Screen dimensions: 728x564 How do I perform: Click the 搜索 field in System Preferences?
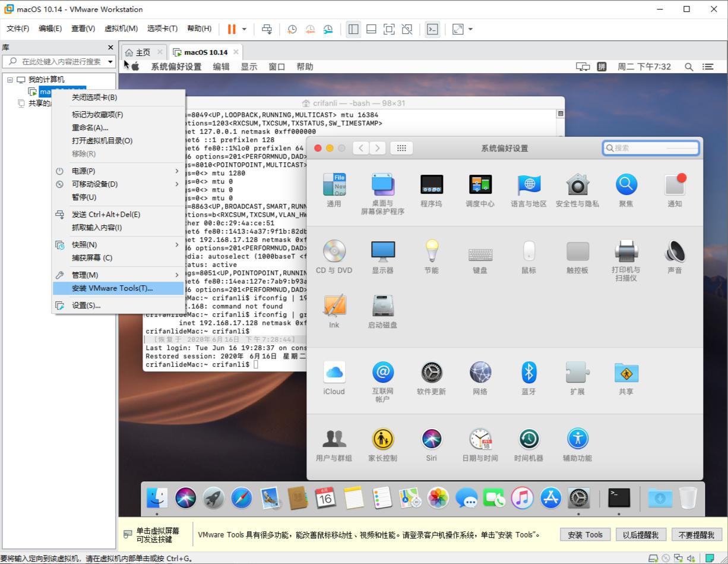(651, 148)
